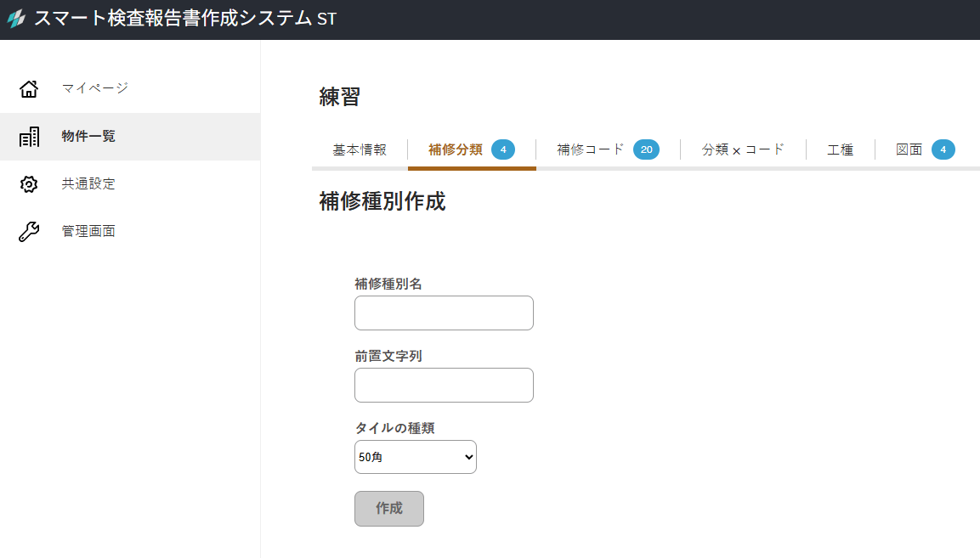Click the wrench icon beside 管理画面

coord(29,232)
